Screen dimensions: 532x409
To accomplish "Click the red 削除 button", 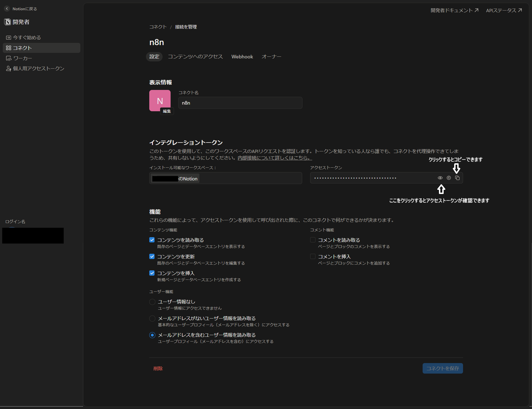I will click(x=158, y=368).
